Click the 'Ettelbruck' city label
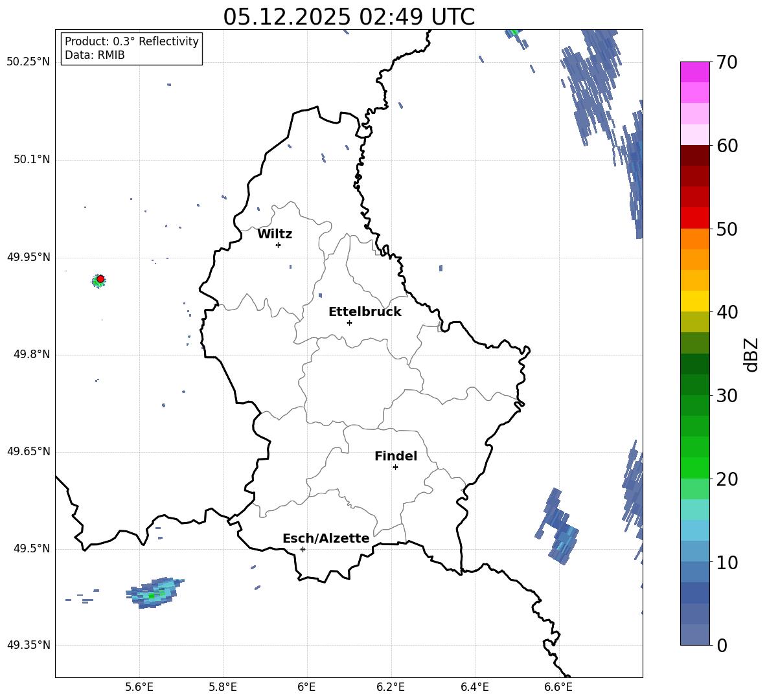Viewport: 767px width, 700px height. click(365, 312)
